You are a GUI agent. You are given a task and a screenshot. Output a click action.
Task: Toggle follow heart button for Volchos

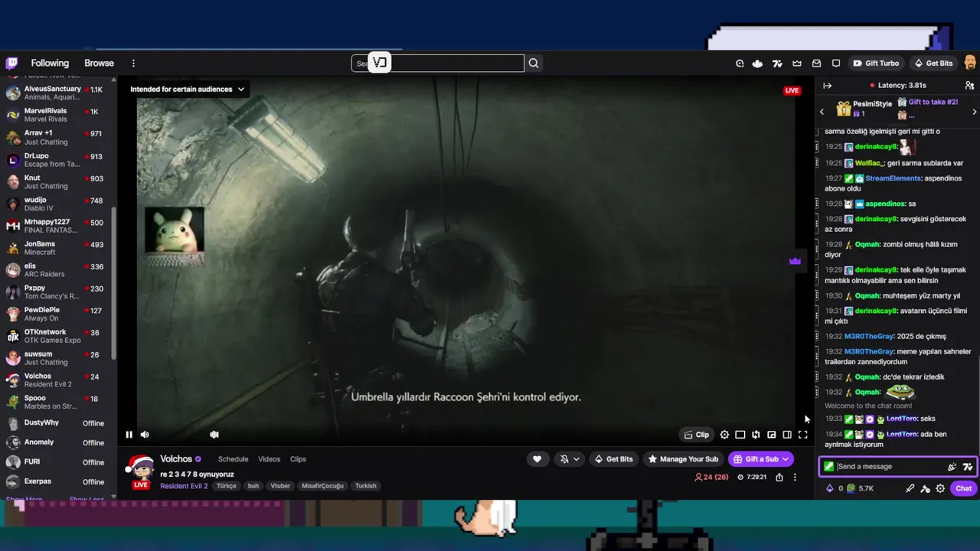tap(537, 459)
